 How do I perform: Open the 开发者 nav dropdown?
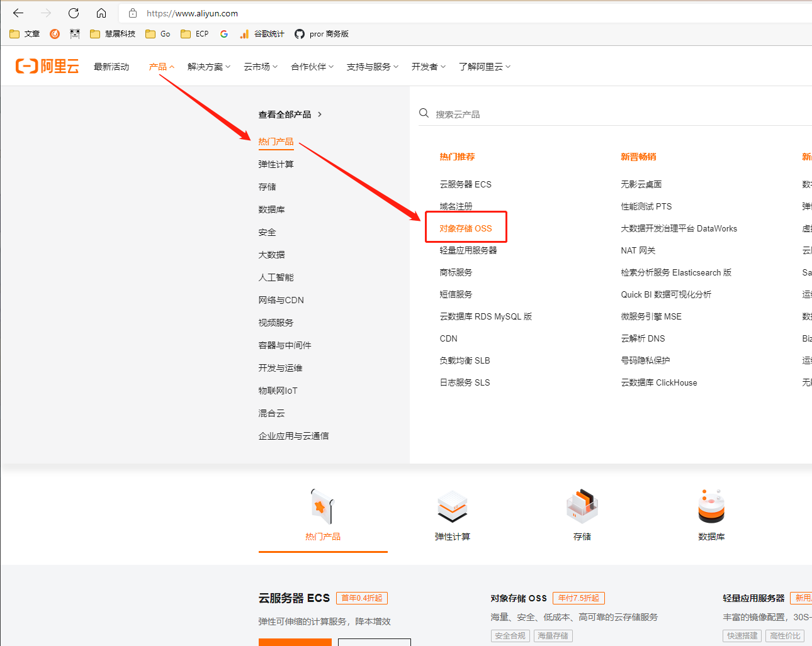(428, 67)
